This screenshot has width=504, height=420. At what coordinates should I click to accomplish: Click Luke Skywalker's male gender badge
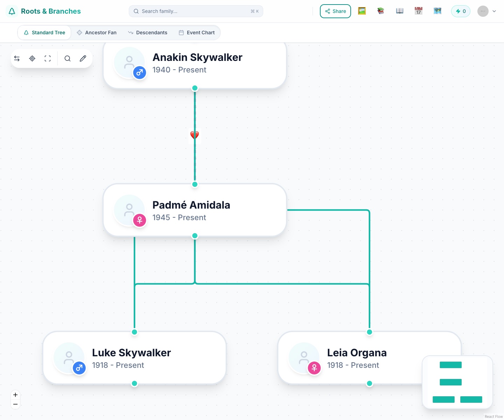point(79,368)
